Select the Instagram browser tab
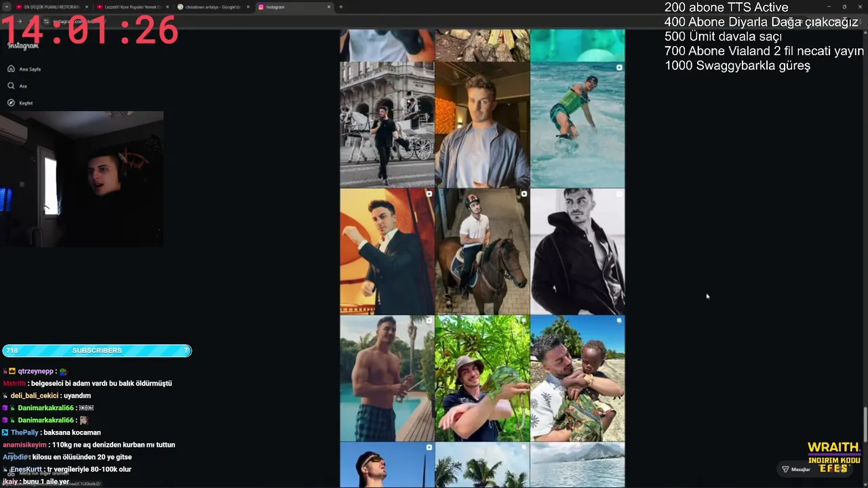This screenshot has height=488, width=868. 294,7
